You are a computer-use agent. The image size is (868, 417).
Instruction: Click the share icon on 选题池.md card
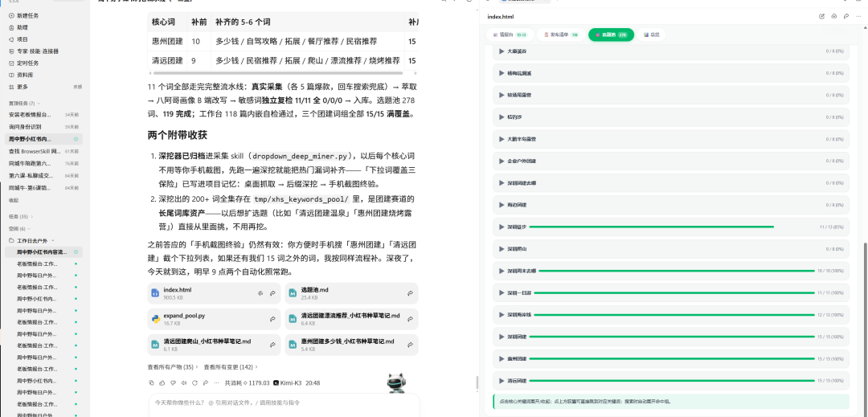(410, 294)
